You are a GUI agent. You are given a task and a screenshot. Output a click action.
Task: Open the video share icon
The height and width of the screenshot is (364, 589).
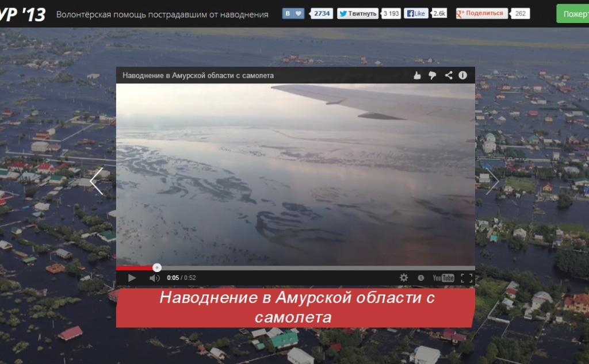click(x=447, y=75)
